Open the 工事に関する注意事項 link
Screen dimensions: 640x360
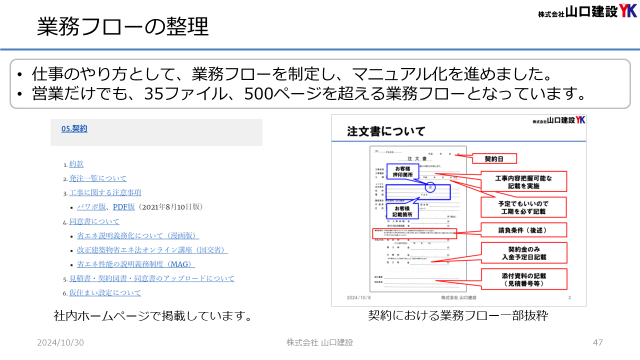pos(105,193)
